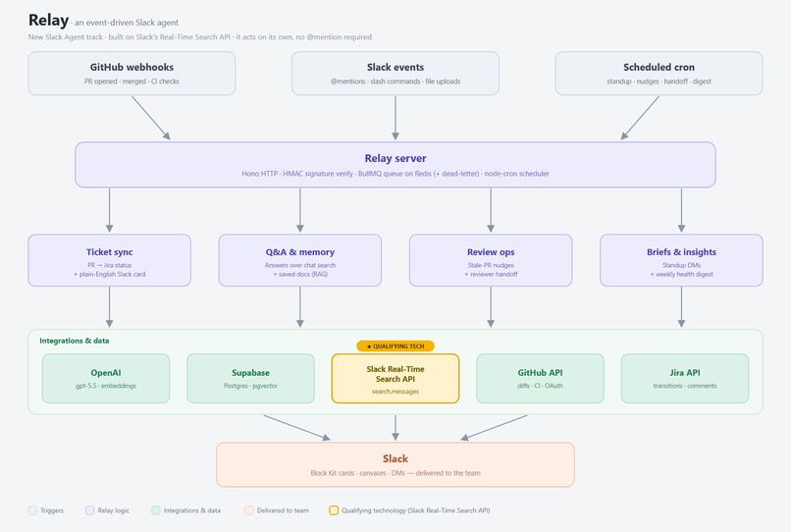Click the Qualifying Tech star badge

point(395,346)
